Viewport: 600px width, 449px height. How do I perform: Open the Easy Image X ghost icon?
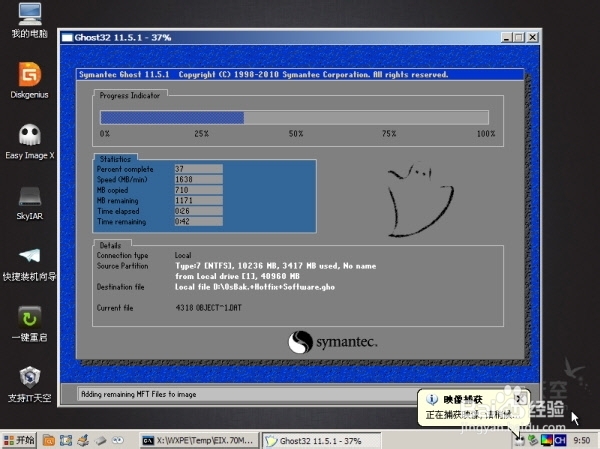click(x=29, y=142)
